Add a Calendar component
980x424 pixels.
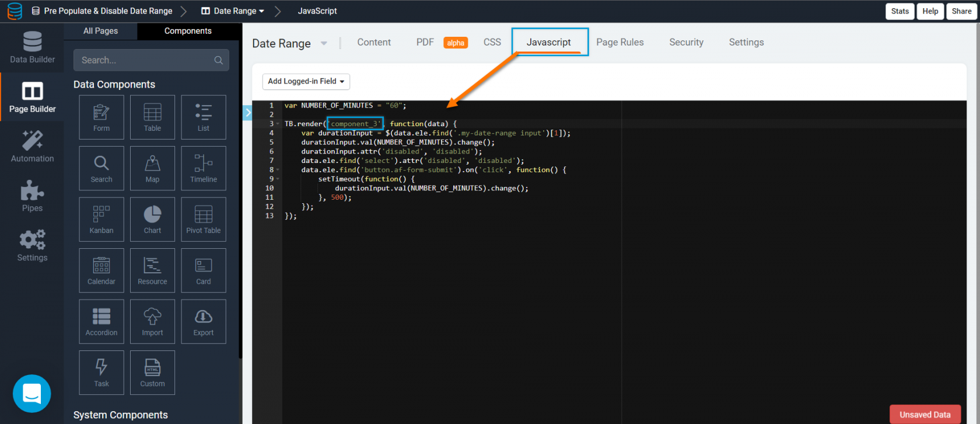click(x=101, y=270)
